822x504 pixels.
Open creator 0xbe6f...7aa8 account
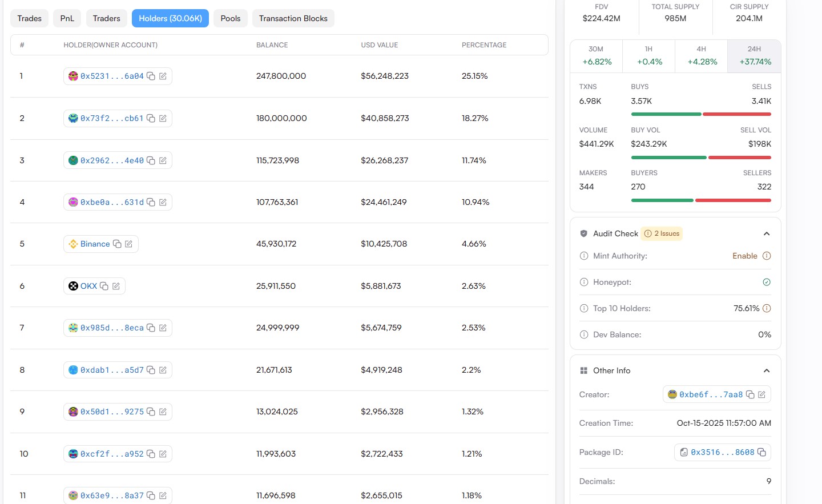click(x=711, y=394)
